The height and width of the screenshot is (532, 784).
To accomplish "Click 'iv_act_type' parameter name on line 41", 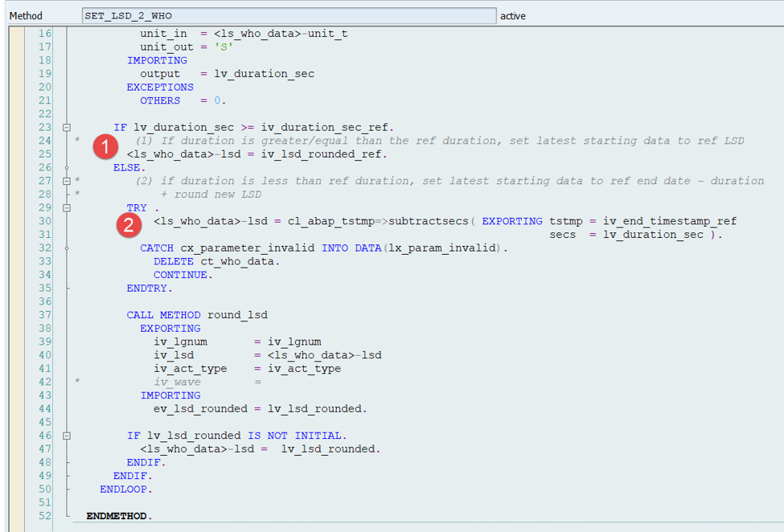I will click(x=190, y=369).
